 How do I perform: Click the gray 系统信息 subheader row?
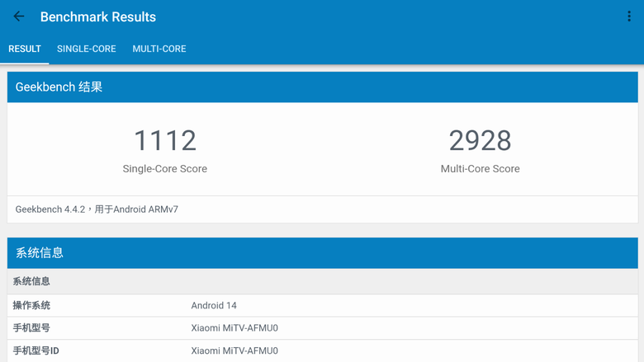(322, 281)
